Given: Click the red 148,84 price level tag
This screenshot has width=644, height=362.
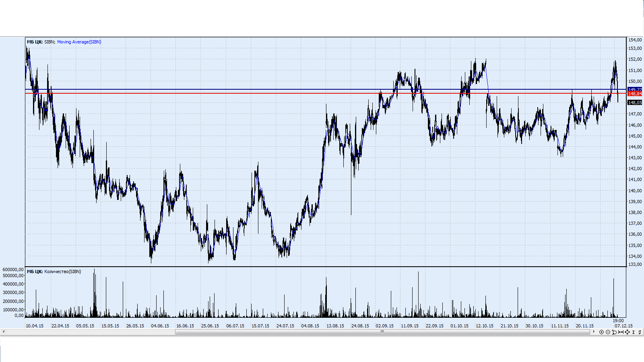Looking at the screenshot, I should tap(635, 94).
